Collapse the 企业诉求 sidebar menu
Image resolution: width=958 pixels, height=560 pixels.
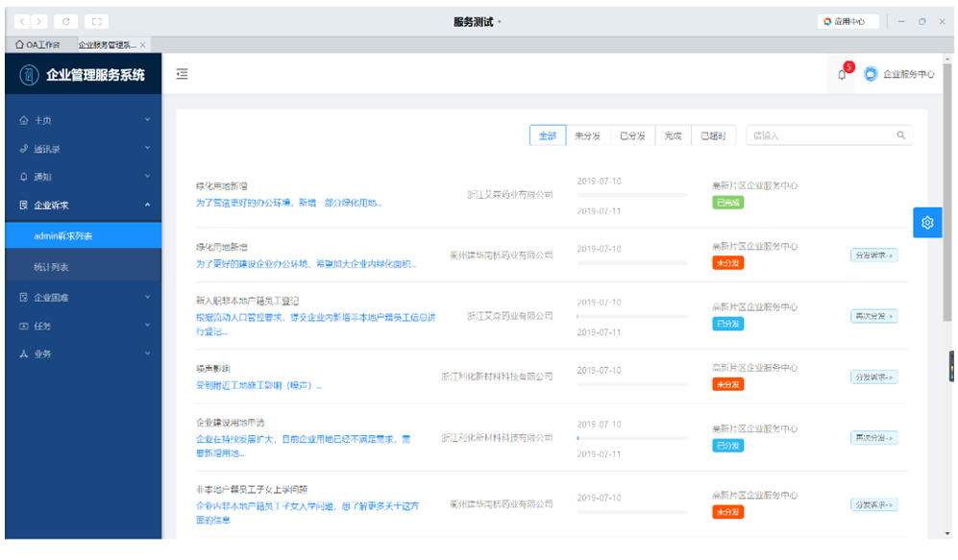pyautogui.click(x=84, y=205)
